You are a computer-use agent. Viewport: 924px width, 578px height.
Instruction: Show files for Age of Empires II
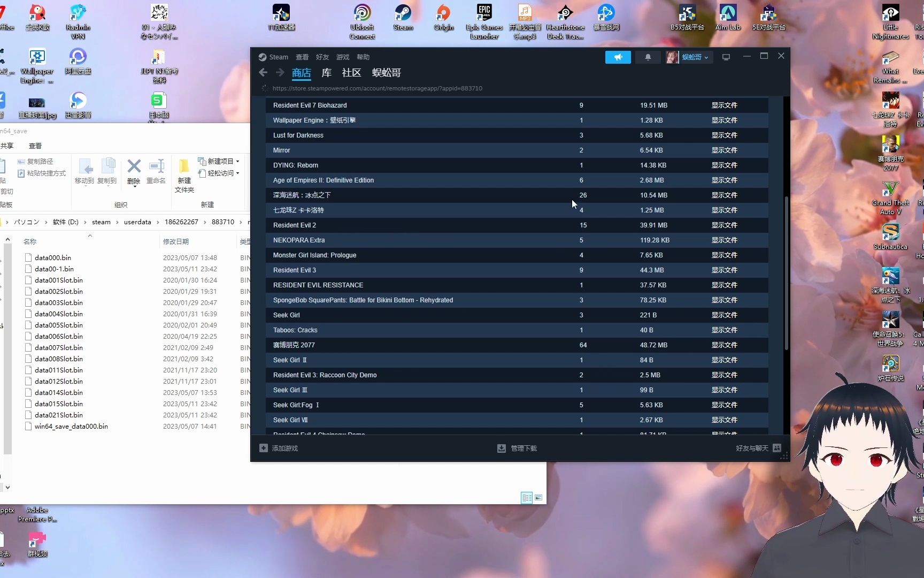point(724,180)
